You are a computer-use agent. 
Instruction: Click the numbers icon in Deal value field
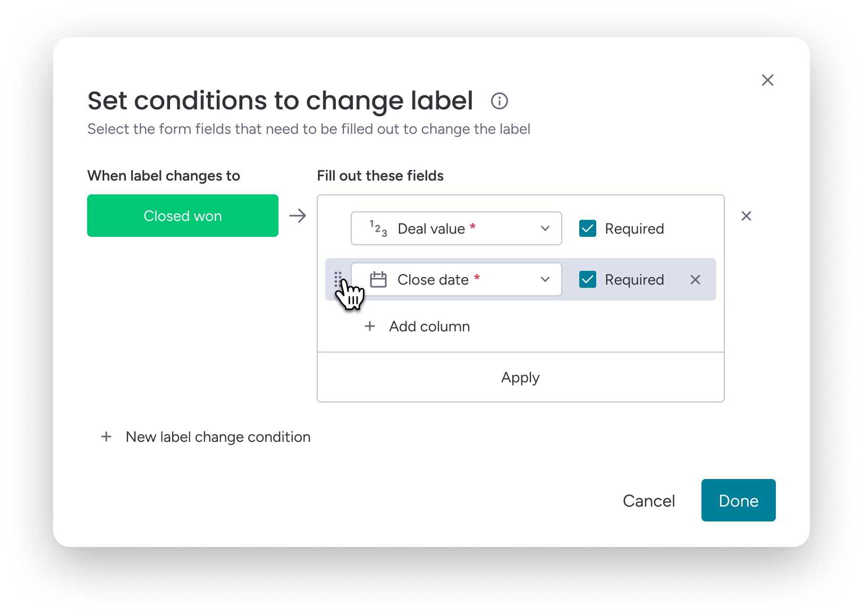tap(378, 229)
